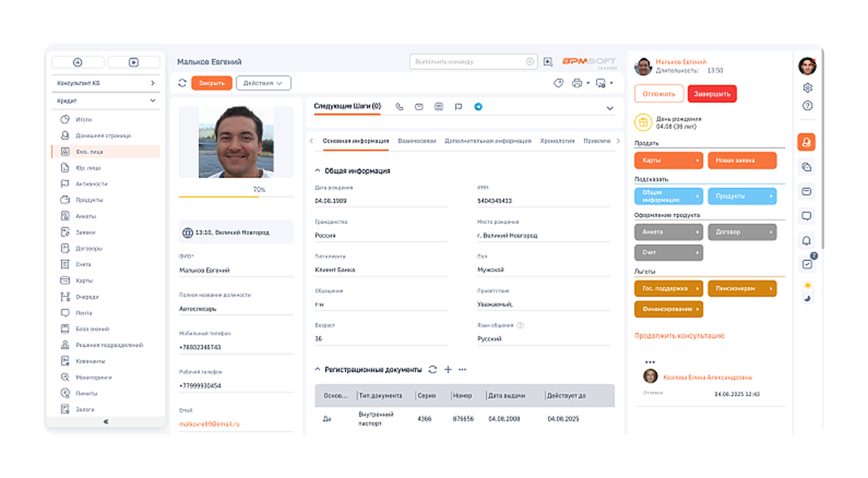Click the red Завершить button
Image resolution: width=868 pixels, height=478 pixels.
[x=712, y=94]
